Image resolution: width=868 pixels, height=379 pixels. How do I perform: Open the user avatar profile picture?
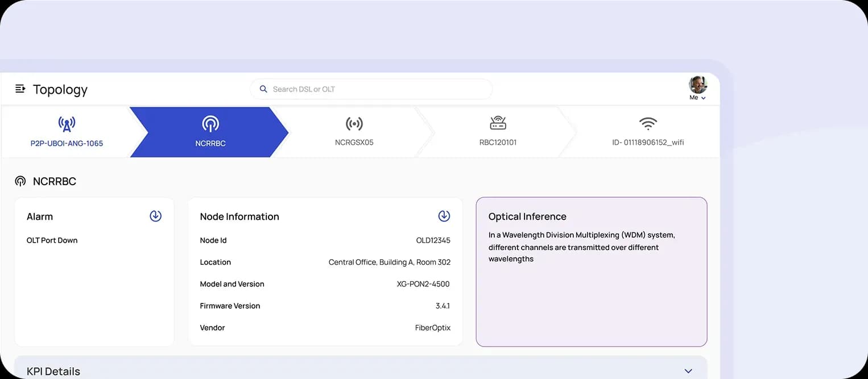(698, 85)
